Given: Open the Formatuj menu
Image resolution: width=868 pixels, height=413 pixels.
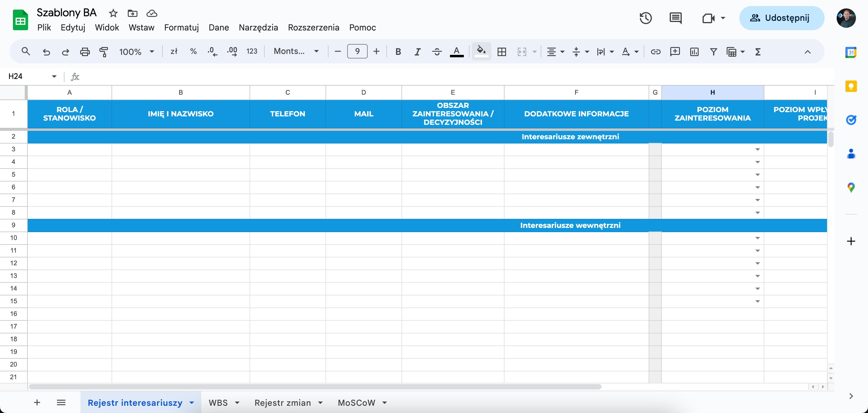Looking at the screenshot, I should tap(181, 27).
